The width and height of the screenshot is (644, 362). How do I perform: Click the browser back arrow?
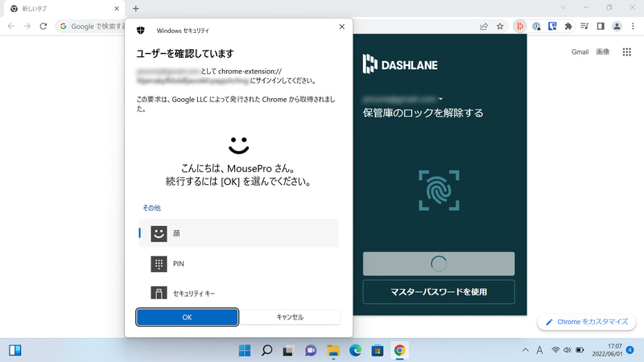coord(11,27)
